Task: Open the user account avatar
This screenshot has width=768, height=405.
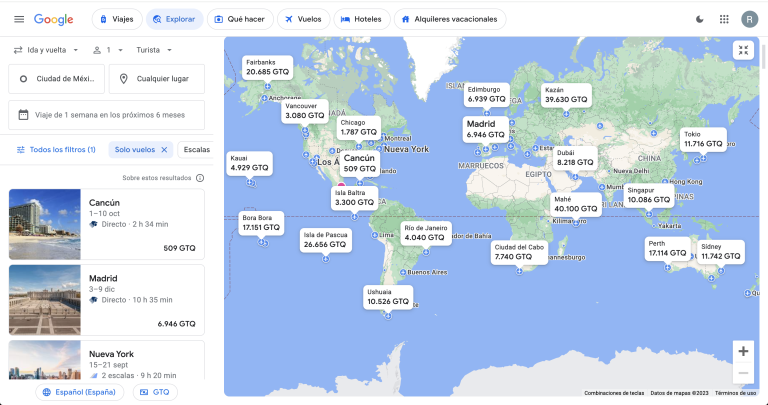Action: coord(749,19)
